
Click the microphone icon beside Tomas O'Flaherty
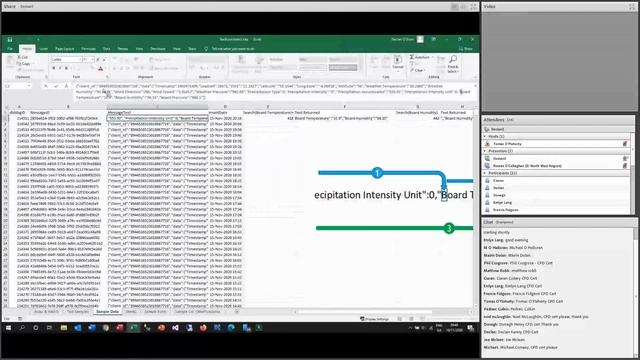[624, 144]
